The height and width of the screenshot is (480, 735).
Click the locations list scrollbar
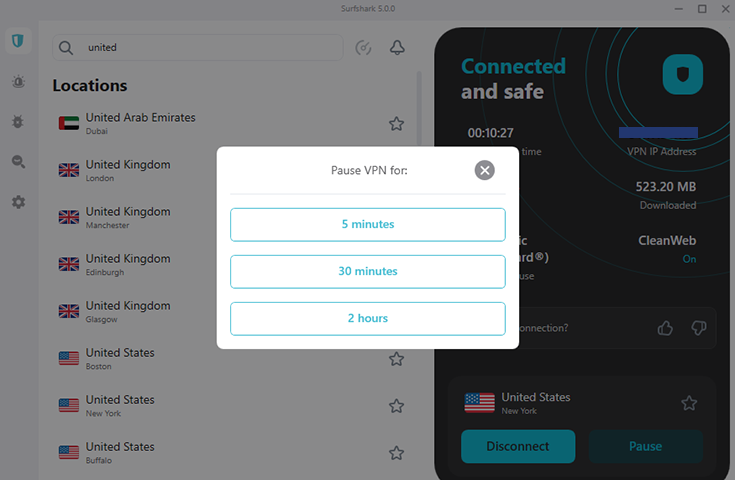click(419, 109)
